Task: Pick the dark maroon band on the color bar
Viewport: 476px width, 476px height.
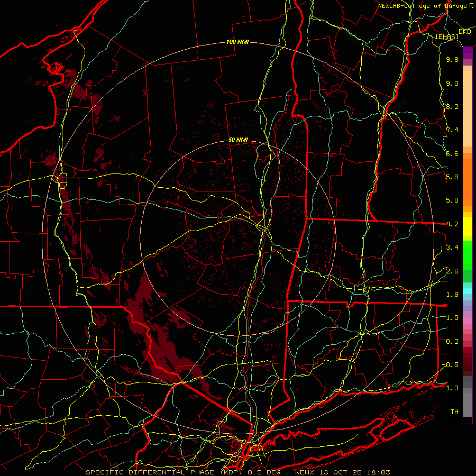Action: [x=467, y=361]
